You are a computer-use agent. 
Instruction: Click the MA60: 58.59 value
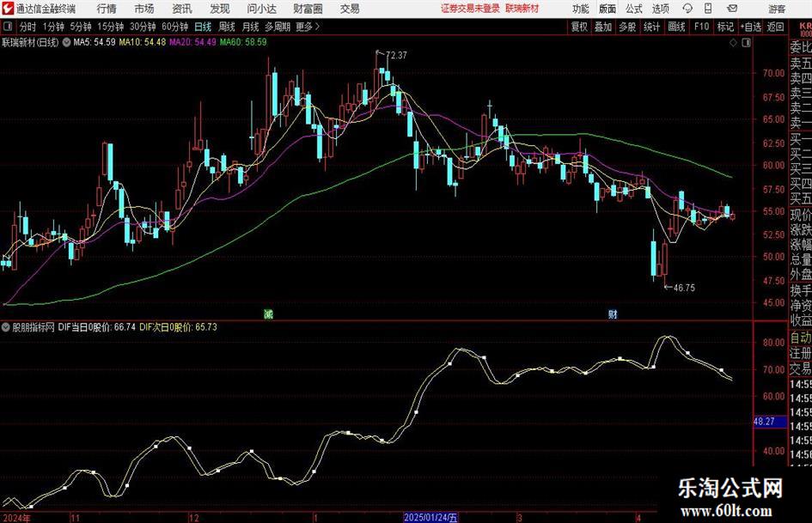click(x=243, y=42)
